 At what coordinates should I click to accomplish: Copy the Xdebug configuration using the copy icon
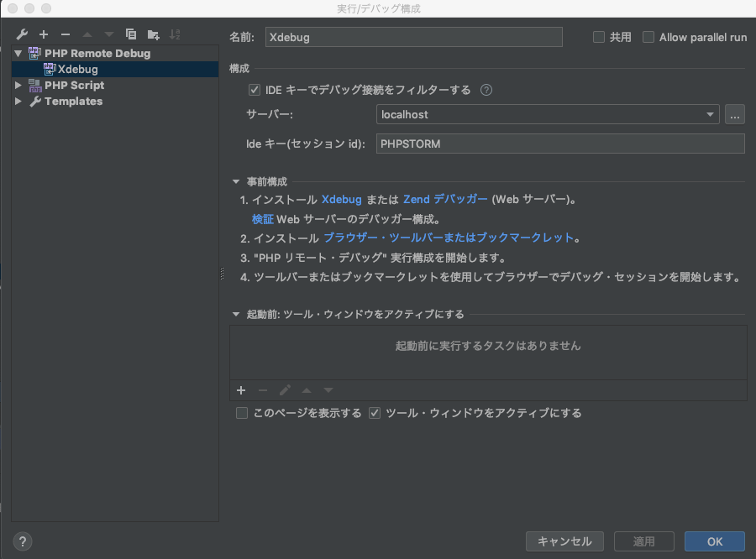coord(131,34)
